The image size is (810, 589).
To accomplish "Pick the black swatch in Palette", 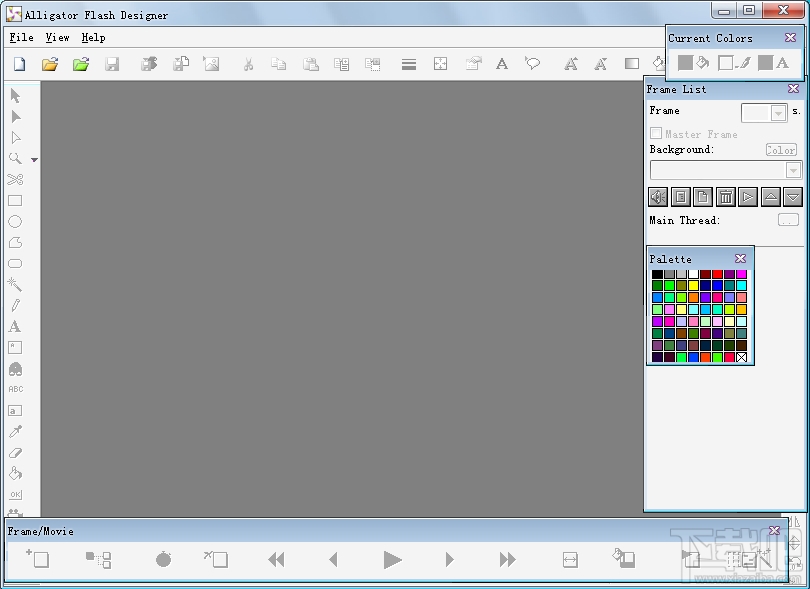I will coord(657,274).
